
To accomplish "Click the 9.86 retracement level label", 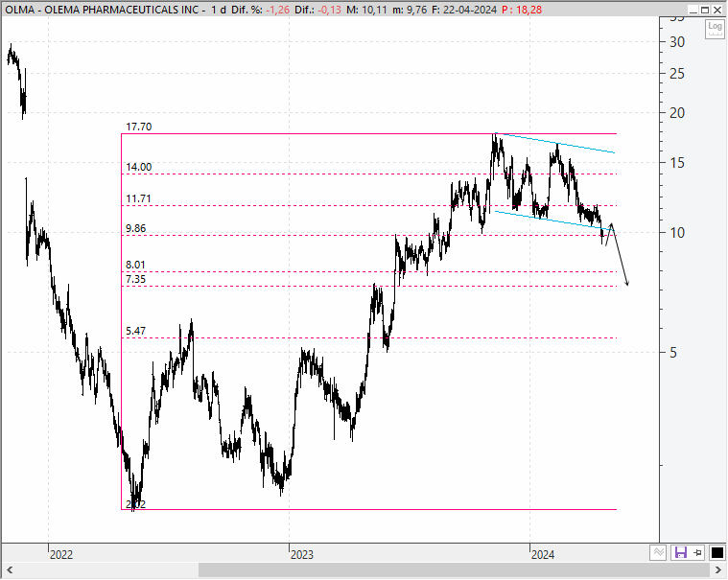I will [x=135, y=228].
